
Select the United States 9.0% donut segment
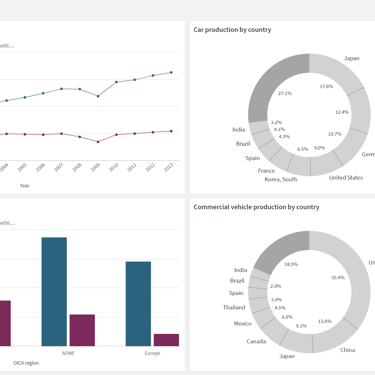click(325, 164)
